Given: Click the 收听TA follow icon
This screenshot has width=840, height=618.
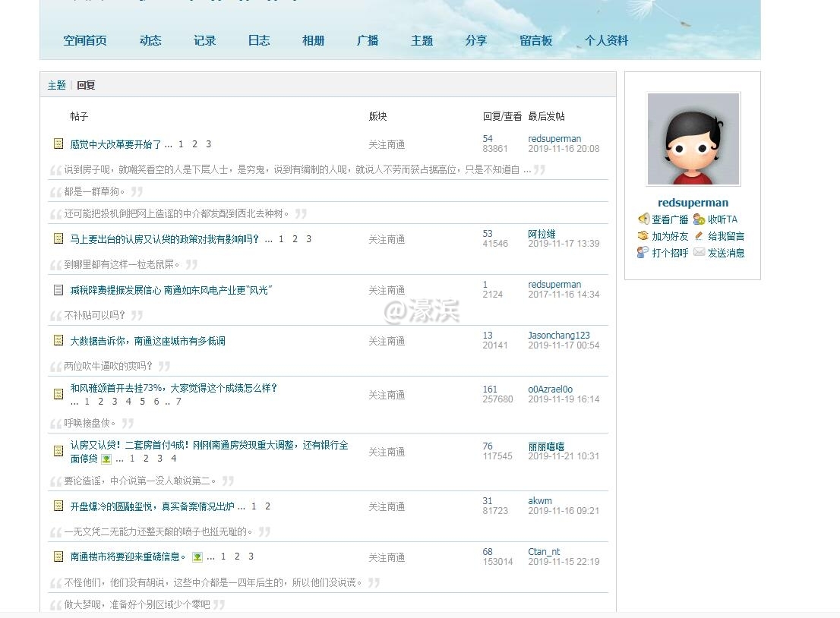Looking at the screenshot, I should (x=699, y=219).
